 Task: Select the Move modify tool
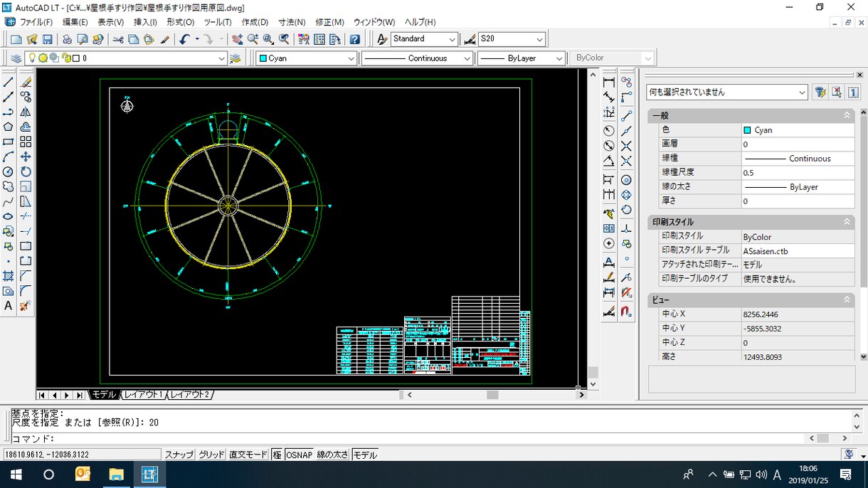point(26,157)
